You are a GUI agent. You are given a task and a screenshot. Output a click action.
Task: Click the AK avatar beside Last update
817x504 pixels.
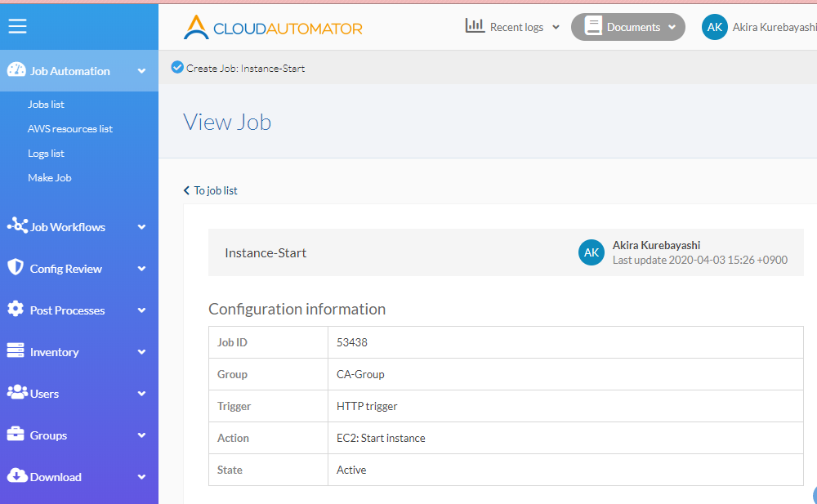click(x=592, y=252)
